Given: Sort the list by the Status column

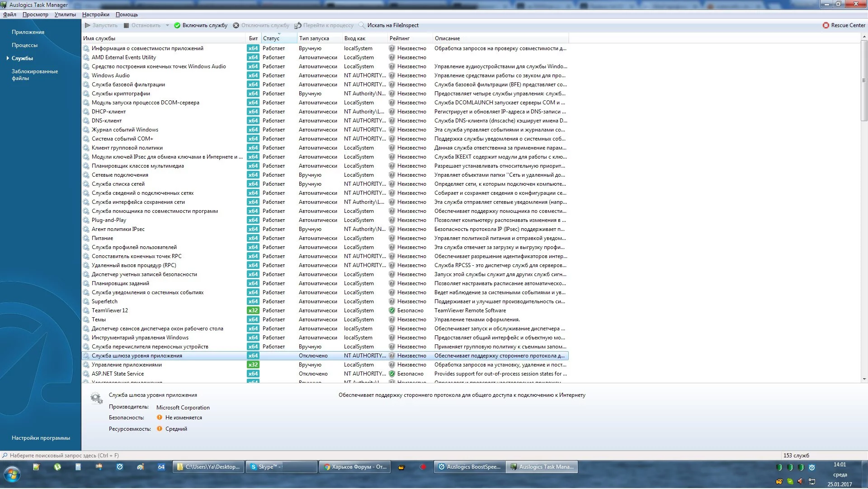Looking at the screenshot, I should click(271, 39).
